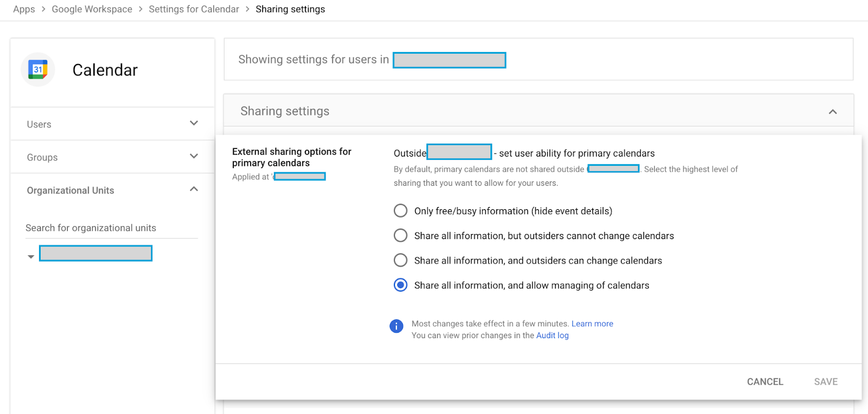The width and height of the screenshot is (868, 414).
Task: Go to Apps in breadcrumb
Action: pyautogui.click(x=24, y=9)
